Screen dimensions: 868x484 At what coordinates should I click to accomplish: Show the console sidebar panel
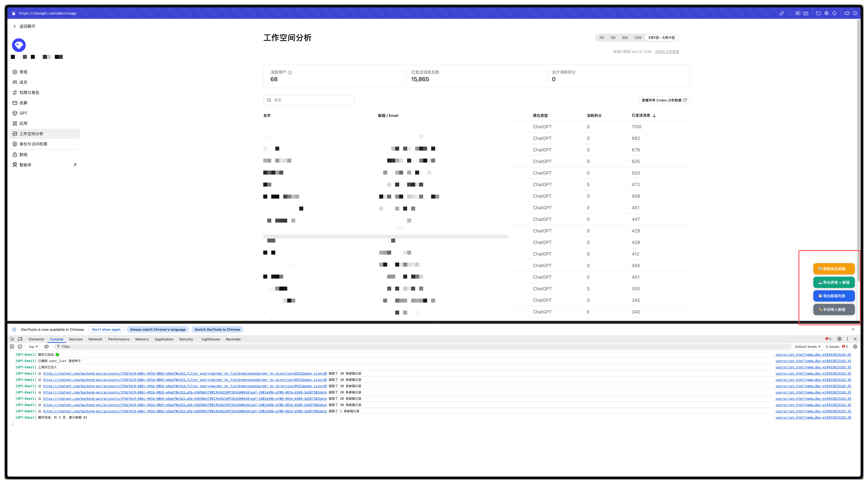[12, 347]
